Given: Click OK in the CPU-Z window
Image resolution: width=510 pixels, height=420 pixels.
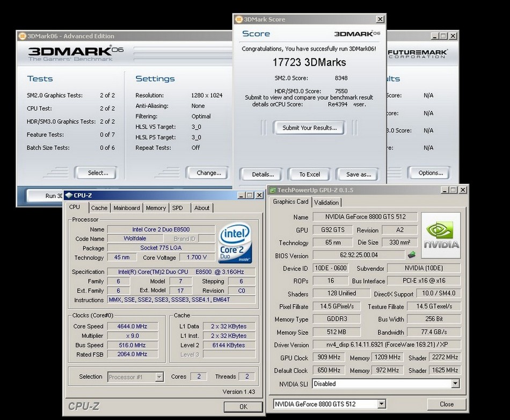Looking at the screenshot, I should (x=243, y=407).
